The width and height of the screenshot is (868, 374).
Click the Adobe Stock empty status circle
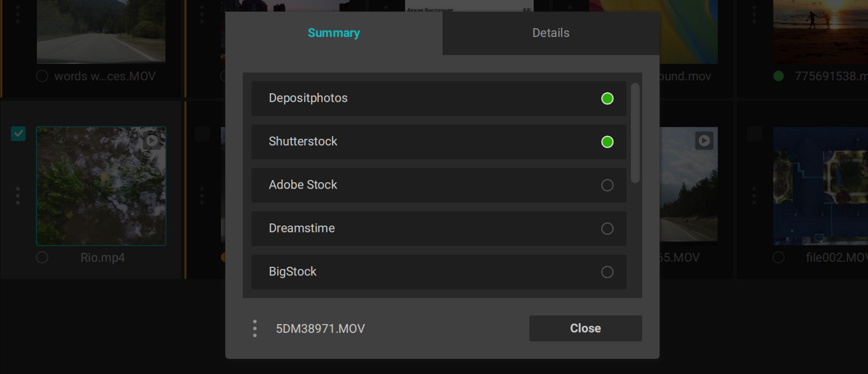(x=607, y=185)
